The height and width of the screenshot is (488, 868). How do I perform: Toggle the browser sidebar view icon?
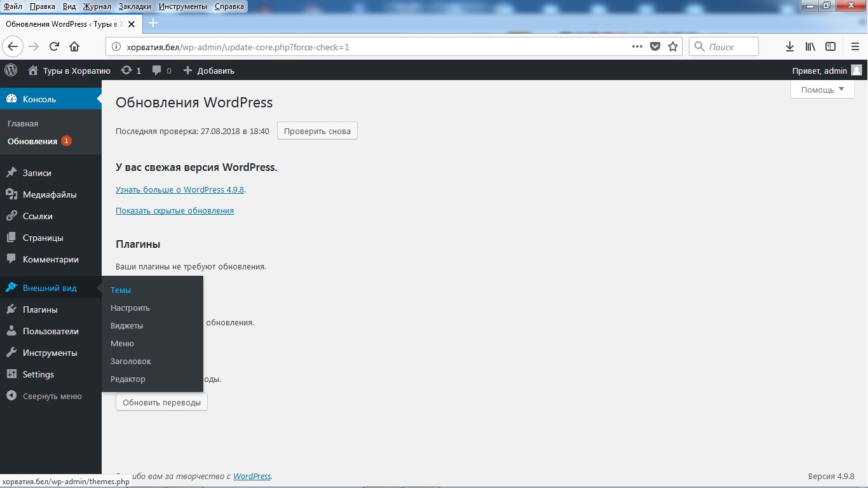click(x=831, y=46)
